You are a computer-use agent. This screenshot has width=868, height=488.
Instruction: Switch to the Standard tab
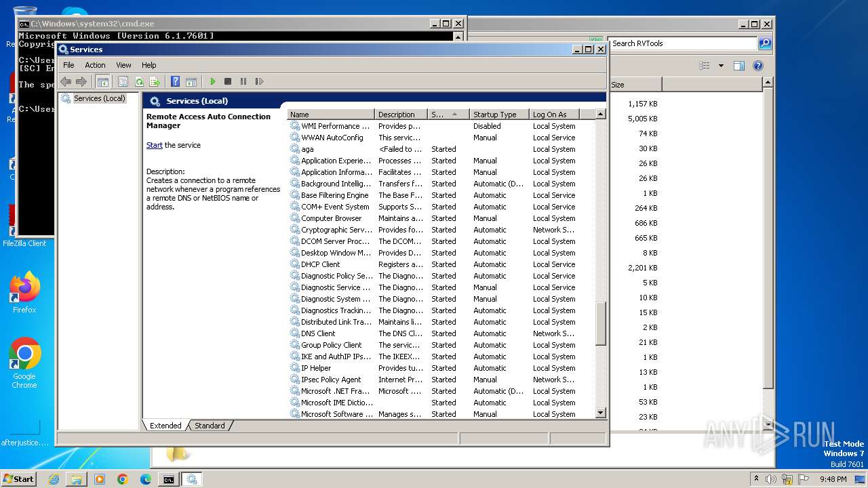[x=210, y=426]
